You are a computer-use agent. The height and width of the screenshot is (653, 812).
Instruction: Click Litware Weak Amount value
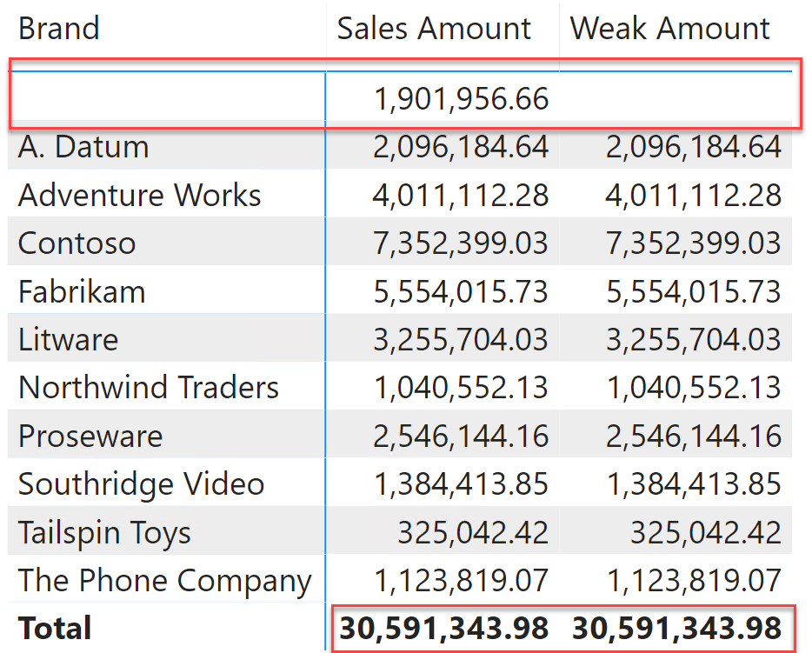[x=694, y=340]
